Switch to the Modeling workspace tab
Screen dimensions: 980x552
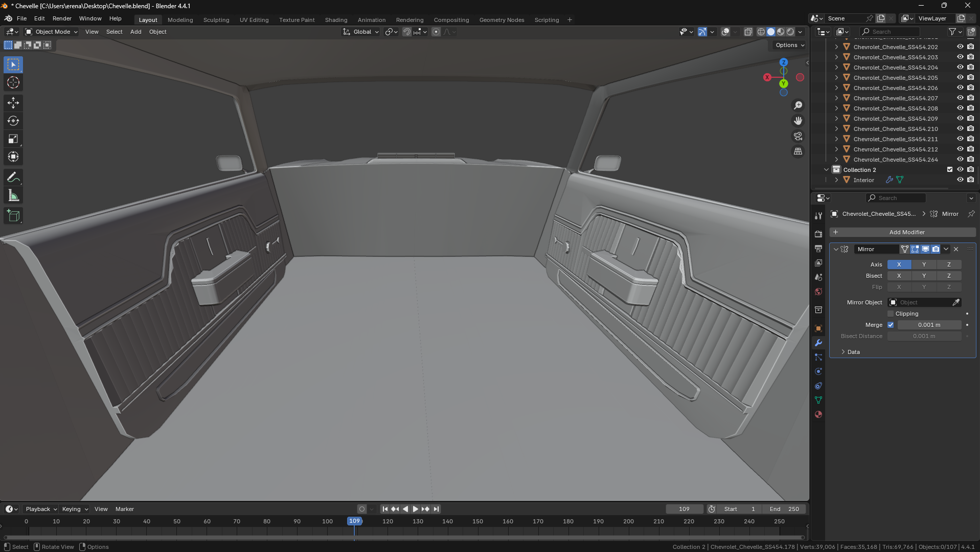pyautogui.click(x=180, y=20)
